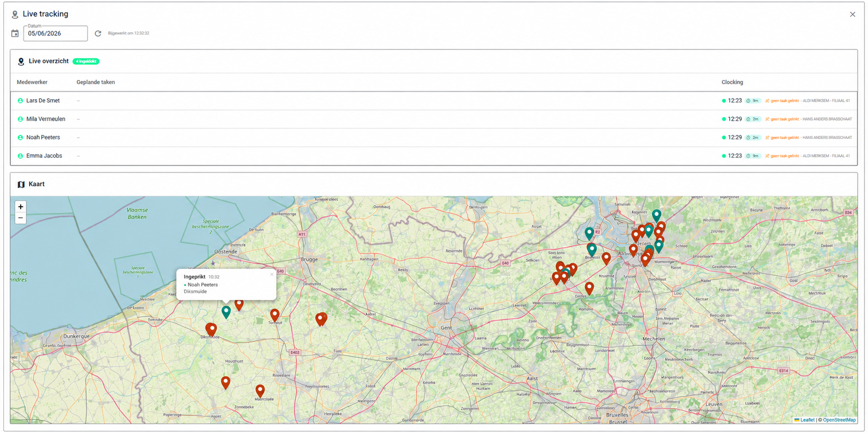Click the Clocking column header
The height and width of the screenshot is (433, 868).
click(x=732, y=82)
